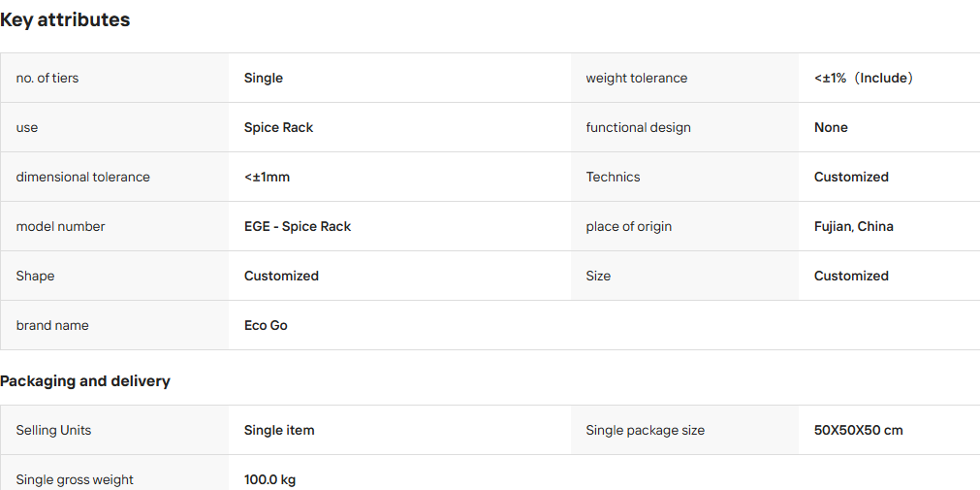Select the brand name 'Eco Go'
The height and width of the screenshot is (490, 980).
tap(266, 325)
